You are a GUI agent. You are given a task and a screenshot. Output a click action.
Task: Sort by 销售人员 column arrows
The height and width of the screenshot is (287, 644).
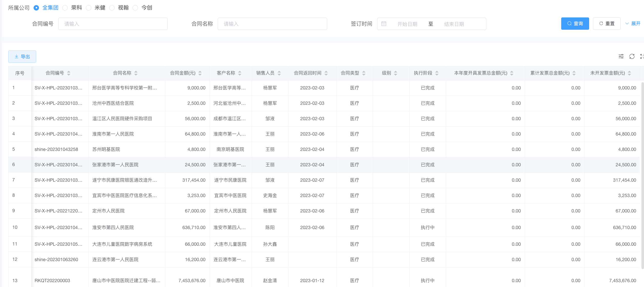click(x=279, y=73)
